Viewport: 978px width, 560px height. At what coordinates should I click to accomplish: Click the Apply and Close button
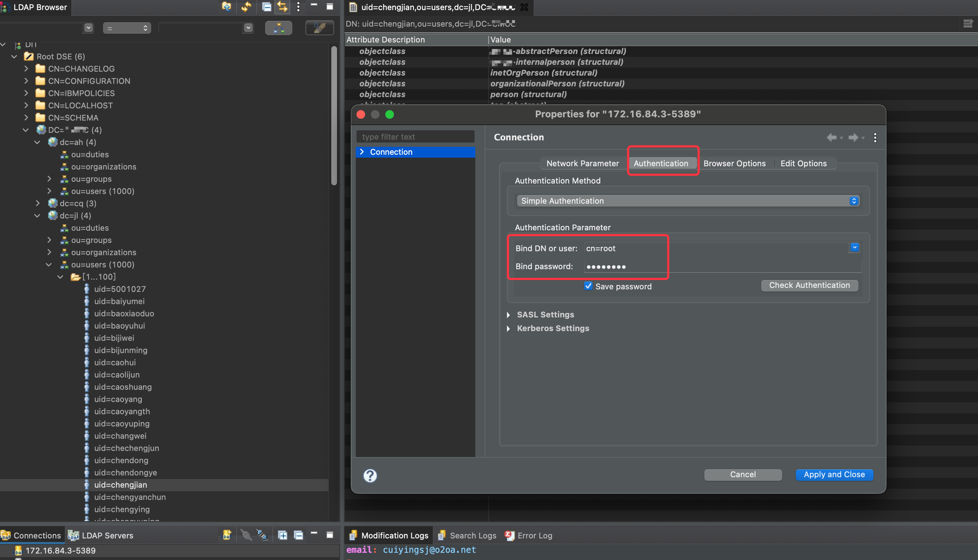834,474
